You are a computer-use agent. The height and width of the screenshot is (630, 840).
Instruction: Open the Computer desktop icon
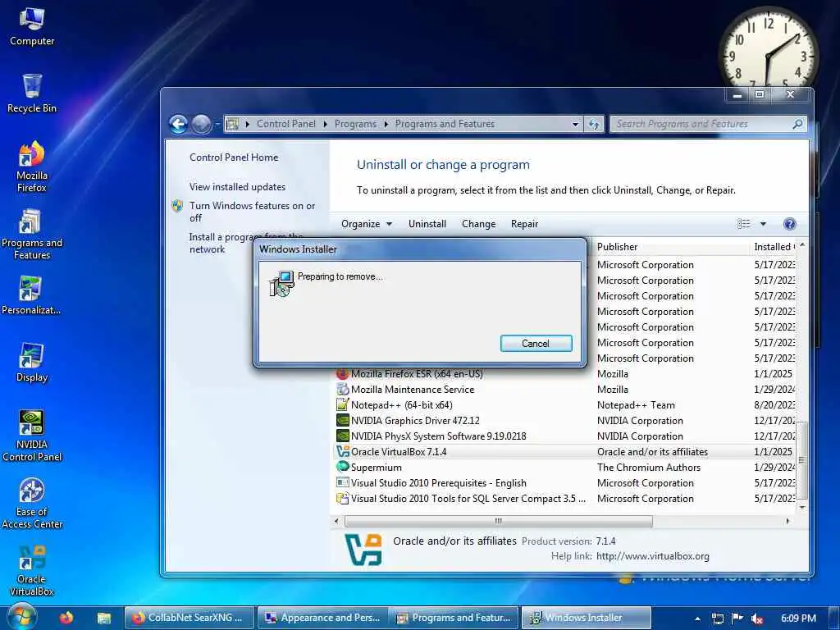(x=32, y=27)
